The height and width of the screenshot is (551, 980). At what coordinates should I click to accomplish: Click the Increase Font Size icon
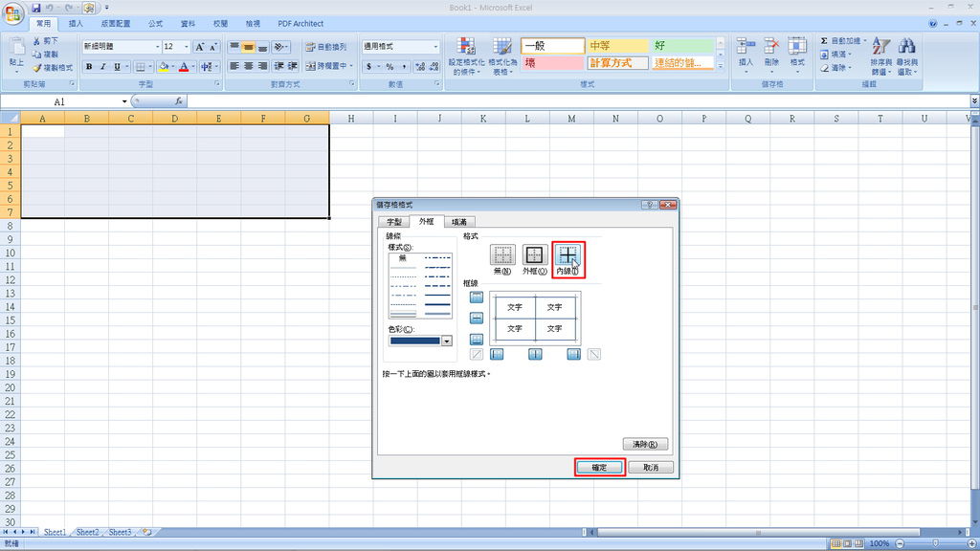(x=199, y=47)
